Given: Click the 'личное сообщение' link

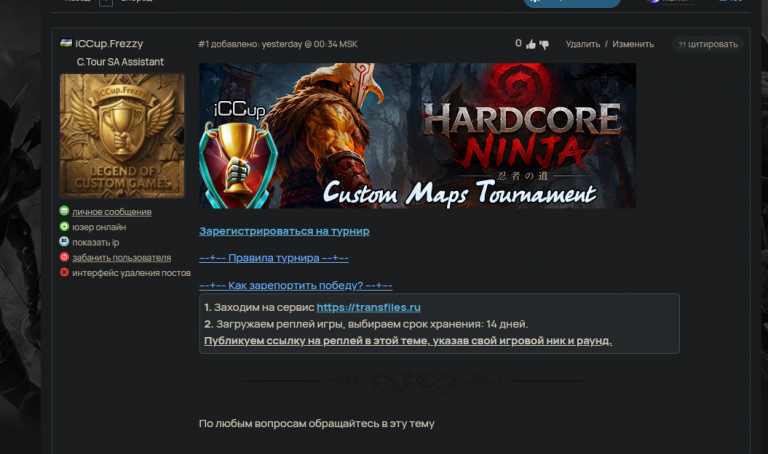Looking at the screenshot, I should [112, 212].
